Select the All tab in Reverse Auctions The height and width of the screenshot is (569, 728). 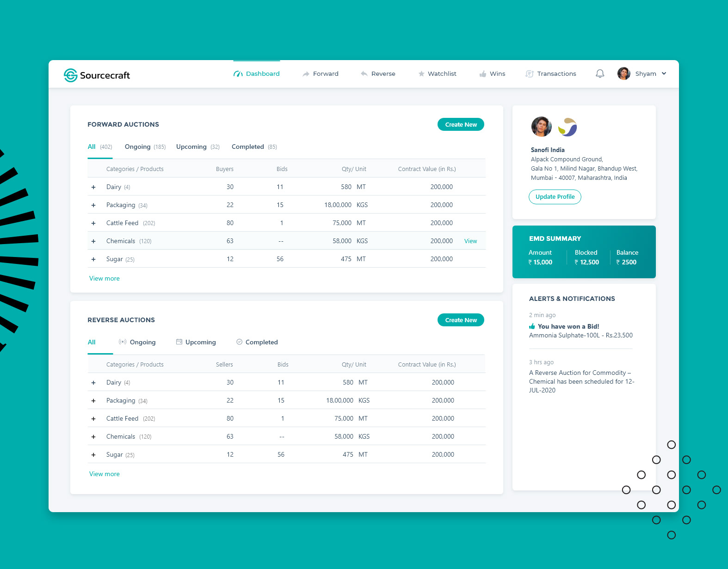92,343
